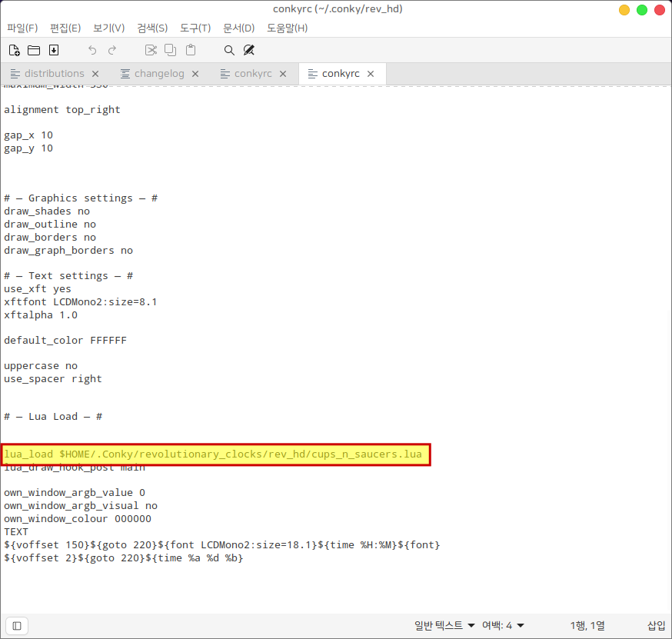The image size is (672, 639).
Task: Open the 도구(T) menu
Action: pyautogui.click(x=195, y=28)
